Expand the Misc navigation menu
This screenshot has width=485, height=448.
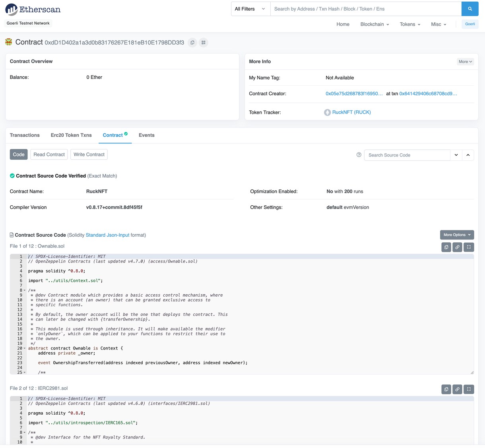(x=438, y=24)
